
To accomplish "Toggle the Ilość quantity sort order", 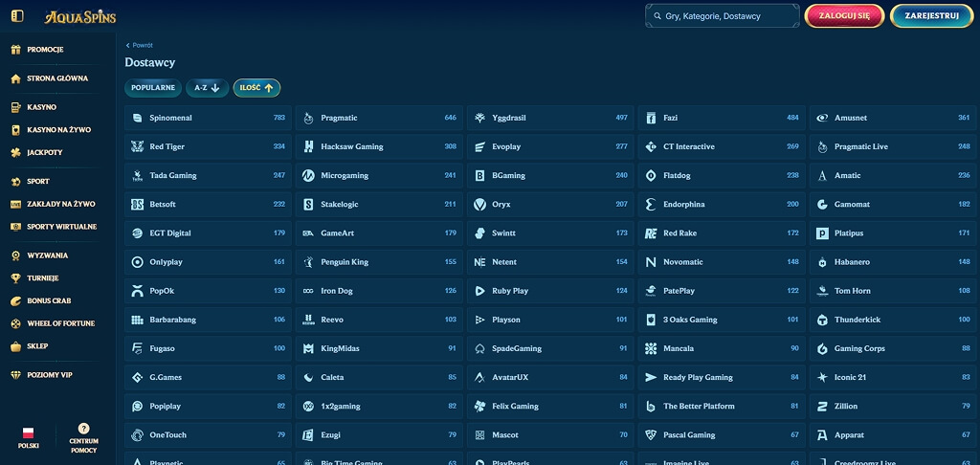I will (256, 88).
